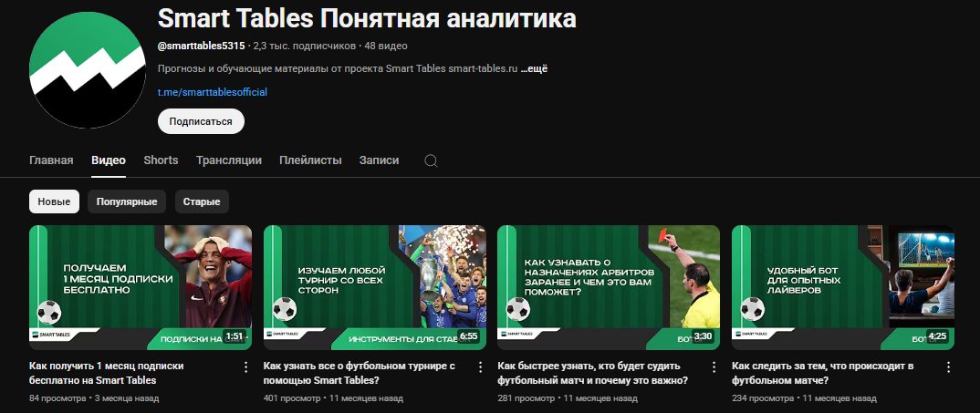Play the referee red card thumbnail 3:30
This screenshot has height=413, width=980.
click(x=609, y=287)
